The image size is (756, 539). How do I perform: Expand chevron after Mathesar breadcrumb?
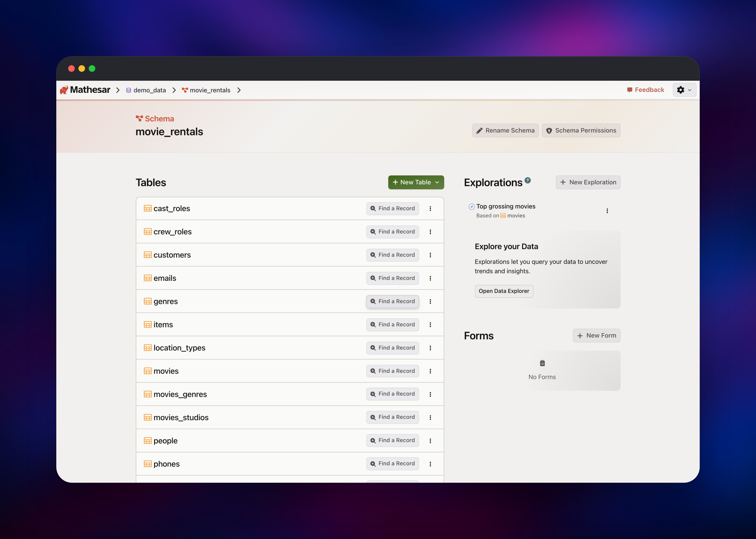[118, 90]
